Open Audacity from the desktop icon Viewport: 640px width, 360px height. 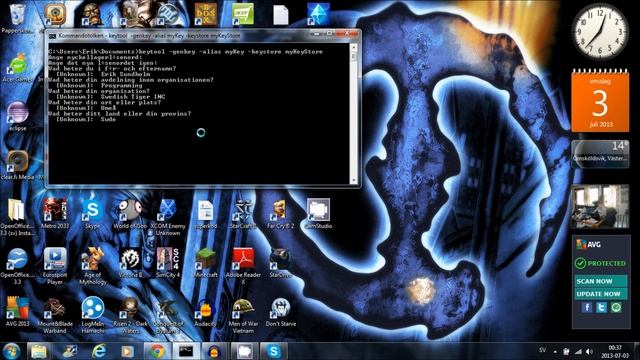click(206, 311)
